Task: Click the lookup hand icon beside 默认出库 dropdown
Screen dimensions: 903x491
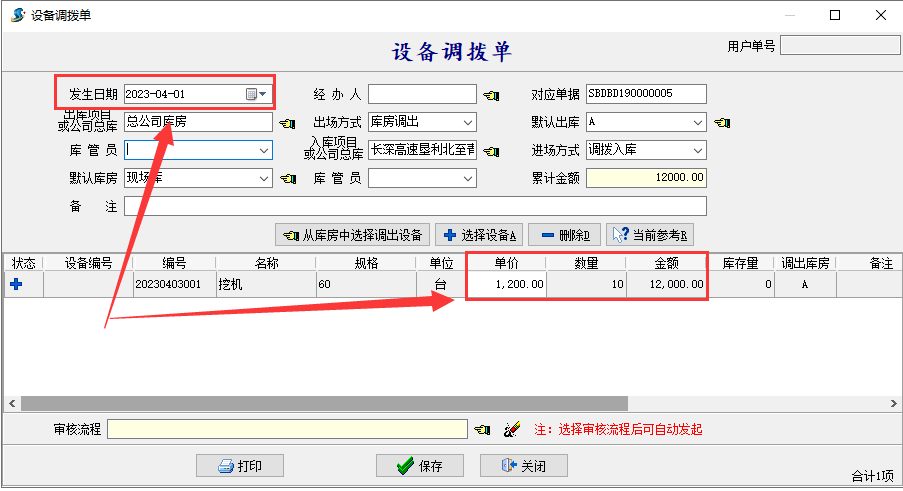Action: pyautogui.click(x=722, y=123)
